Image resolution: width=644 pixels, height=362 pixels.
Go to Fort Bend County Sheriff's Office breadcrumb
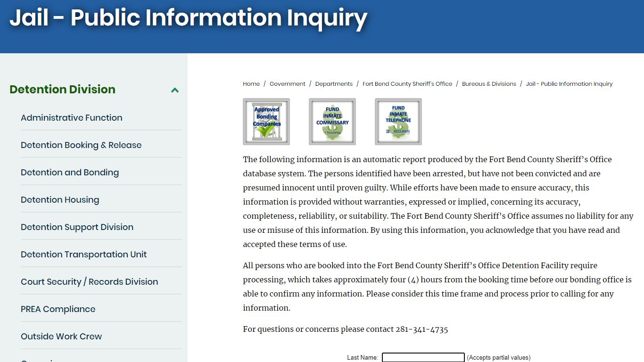[x=407, y=84]
